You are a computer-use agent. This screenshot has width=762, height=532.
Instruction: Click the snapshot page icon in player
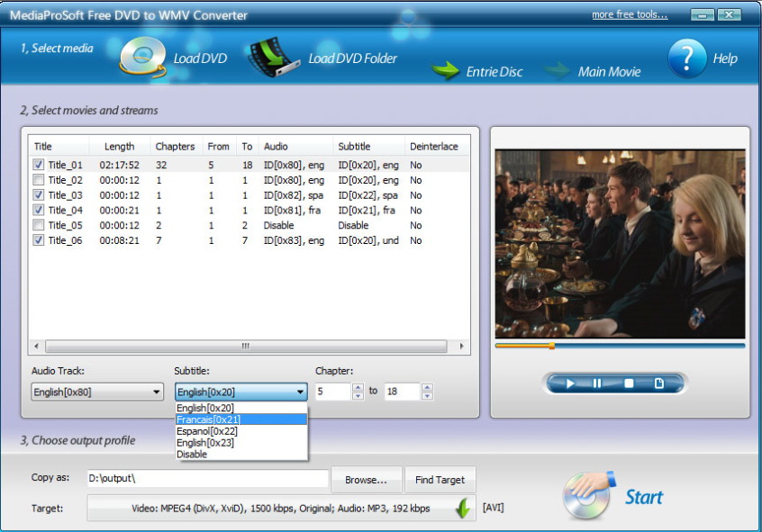tap(659, 383)
